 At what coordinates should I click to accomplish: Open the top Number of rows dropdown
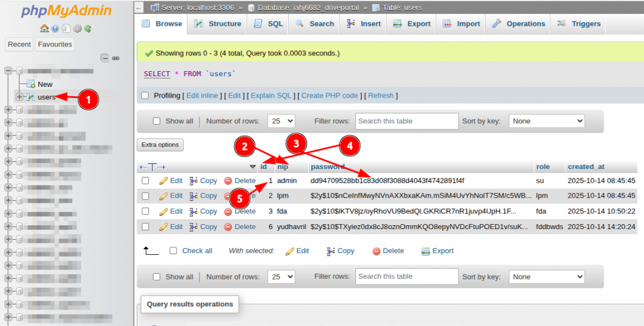pyautogui.click(x=281, y=121)
